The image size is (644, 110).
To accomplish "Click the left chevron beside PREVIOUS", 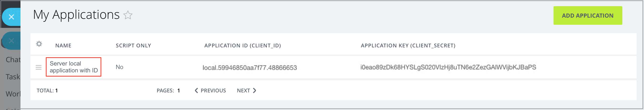I will [x=196, y=90].
